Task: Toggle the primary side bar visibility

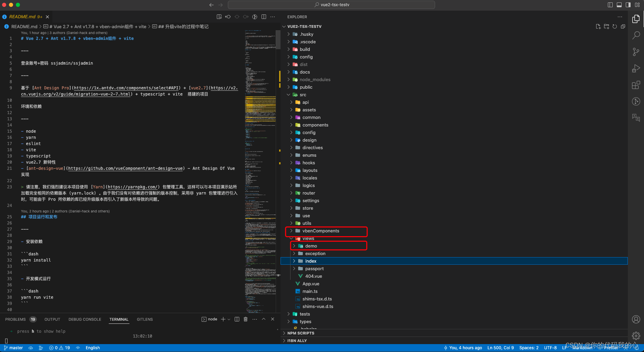Action: (x=610, y=4)
